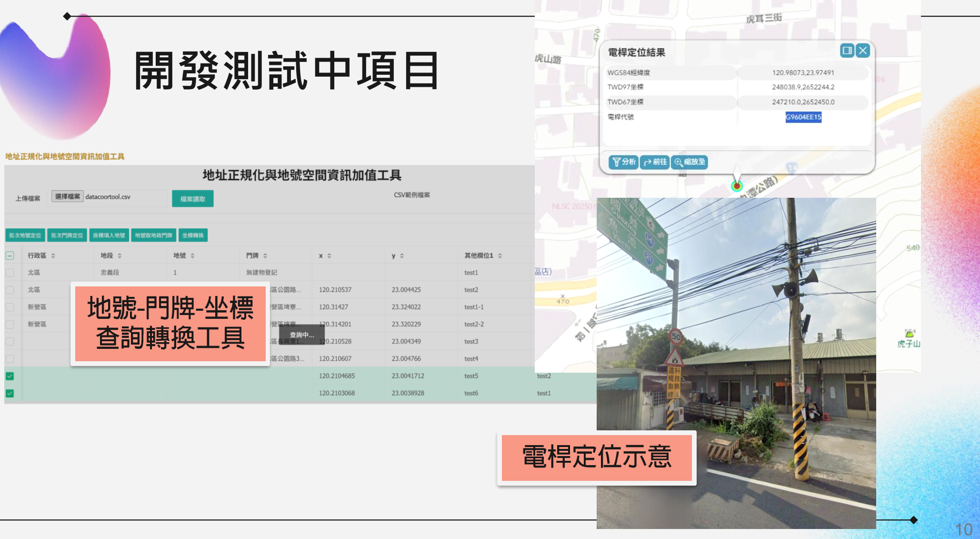Sort by 門牌 column arrows
Screen dimensions: 980x539
(265, 256)
